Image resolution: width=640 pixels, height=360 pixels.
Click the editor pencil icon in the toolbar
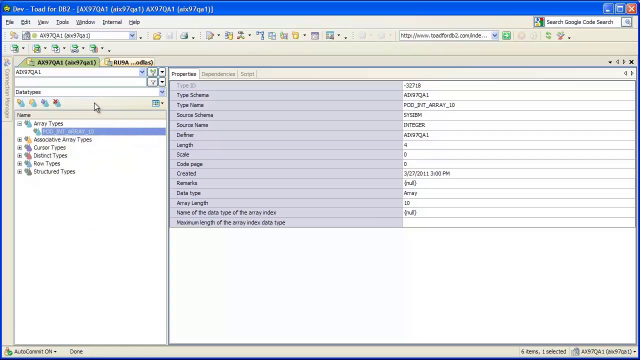pyautogui.click(x=210, y=36)
